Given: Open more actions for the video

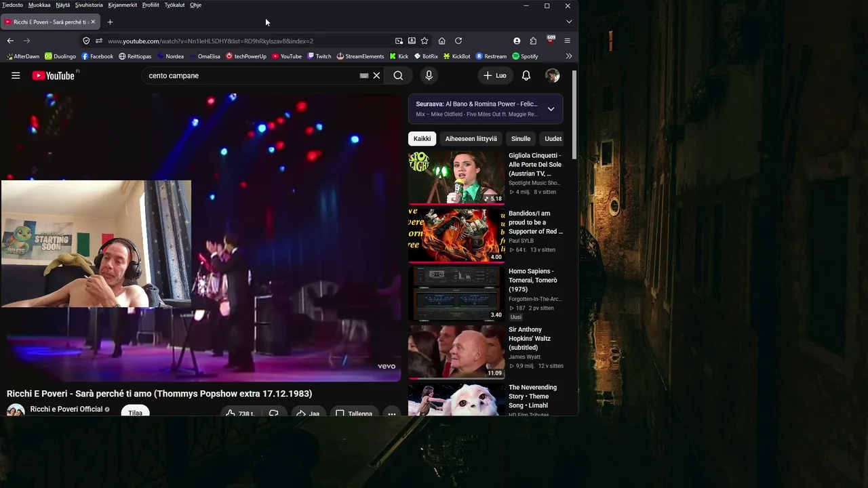Looking at the screenshot, I should pyautogui.click(x=391, y=413).
